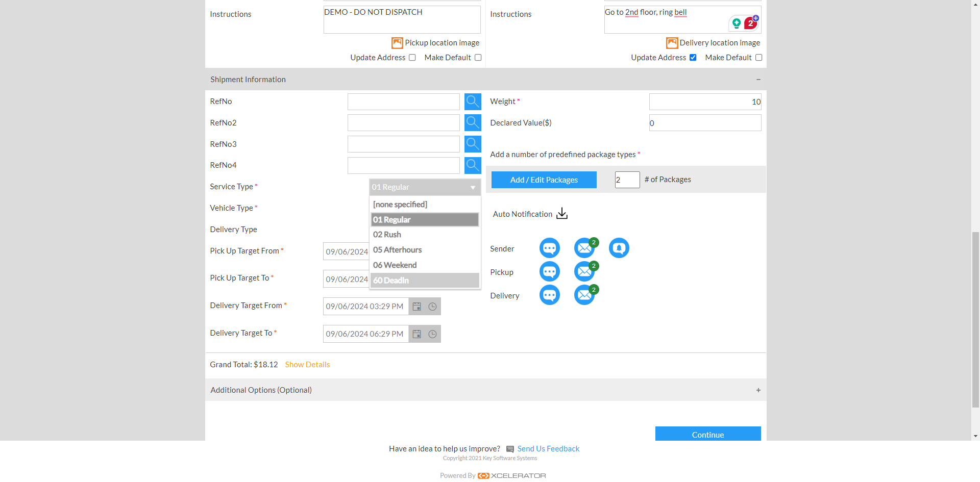980x482 pixels.
Task: Expand Additional Options (Optional) section
Action: [x=758, y=390]
